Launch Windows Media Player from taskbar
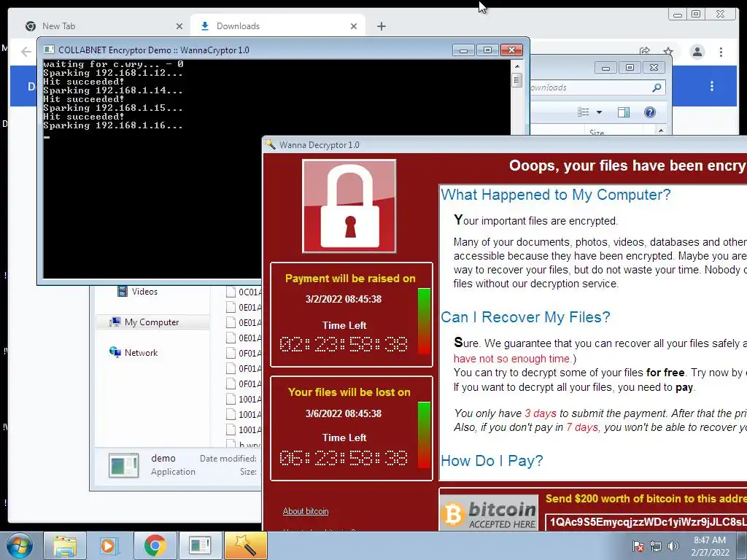Image resolution: width=747 pixels, height=560 pixels. click(x=109, y=545)
